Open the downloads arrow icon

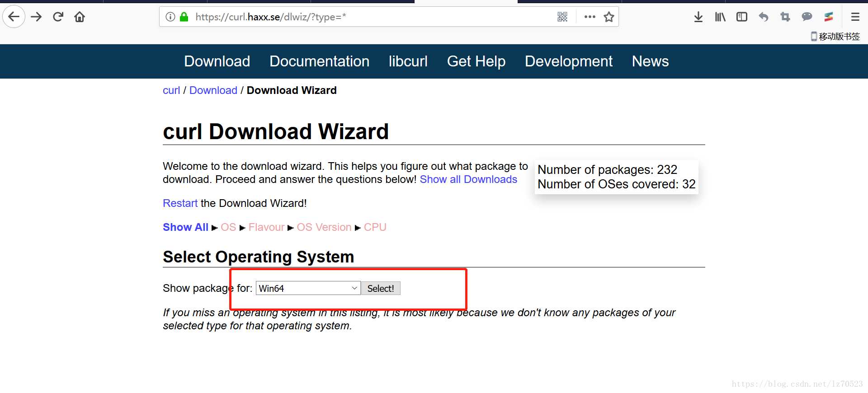698,17
